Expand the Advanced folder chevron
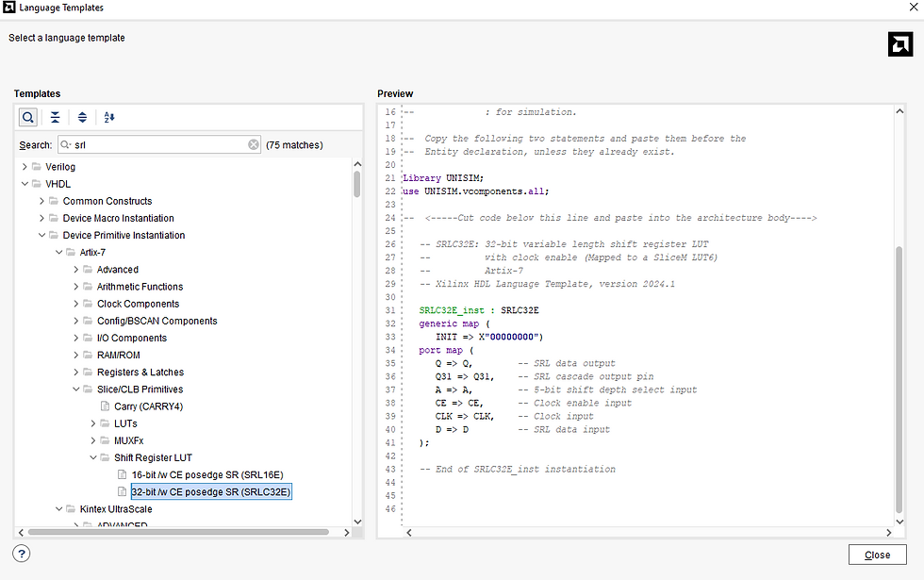This screenshot has height=580, width=924. (75, 269)
